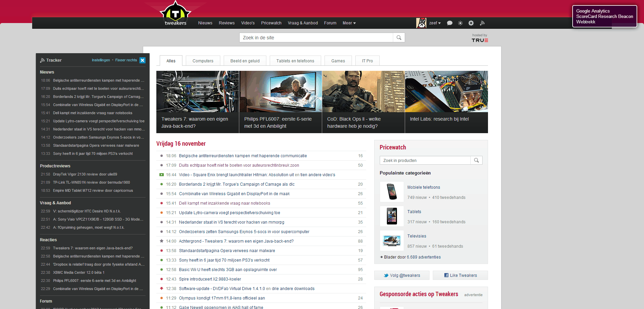The image size is (644, 309).
Task: Open Olympus 17mm f/1,8-lens article
Action: [222, 298]
